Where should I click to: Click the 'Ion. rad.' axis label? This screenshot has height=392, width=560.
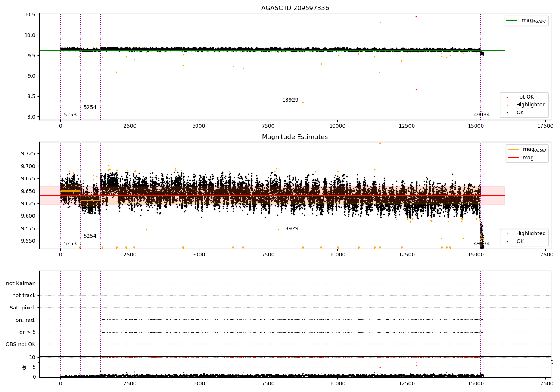(25, 320)
